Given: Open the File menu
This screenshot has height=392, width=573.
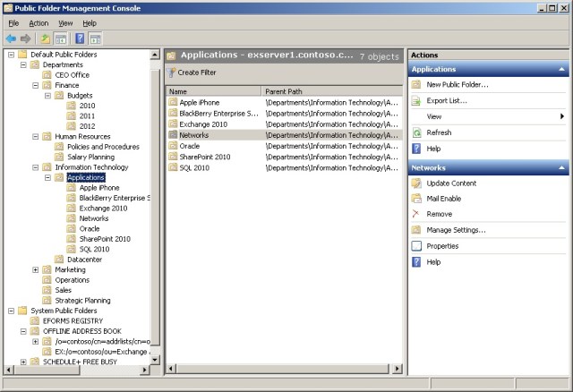Looking at the screenshot, I should pyautogui.click(x=13, y=22).
